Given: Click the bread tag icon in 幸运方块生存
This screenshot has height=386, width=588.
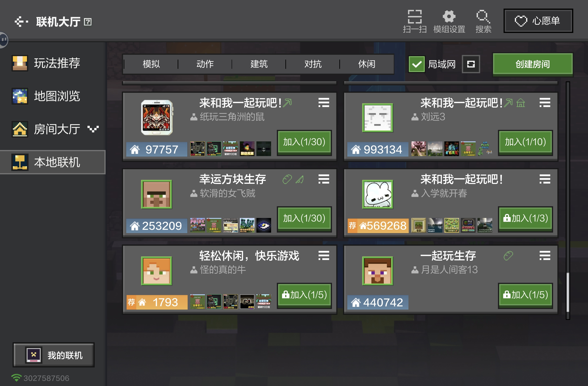Looking at the screenshot, I should 287,179.
